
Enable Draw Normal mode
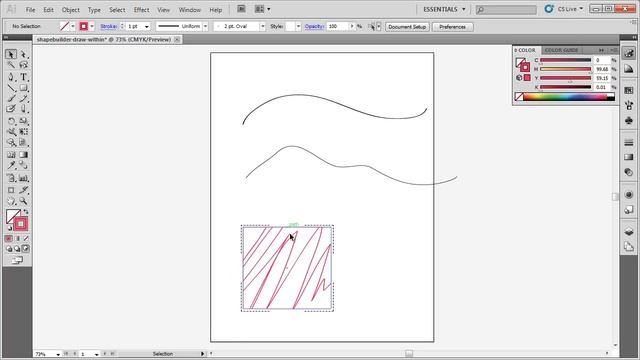pyautogui.click(x=9, y=249)
